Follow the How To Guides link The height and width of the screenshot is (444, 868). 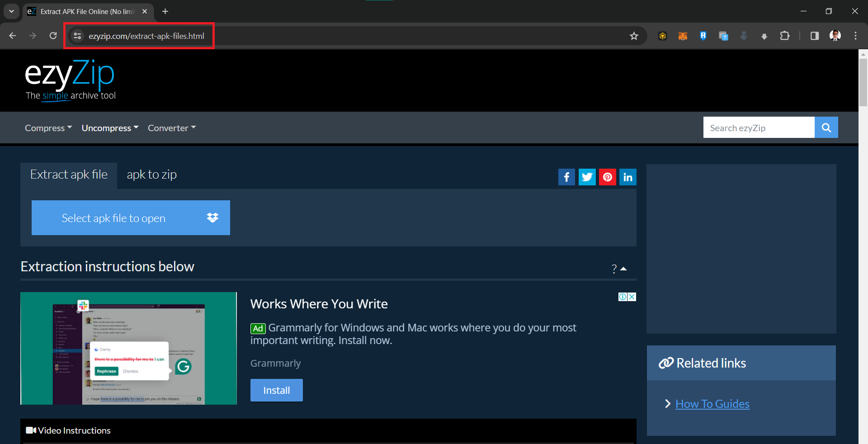(x=712, y=403)
